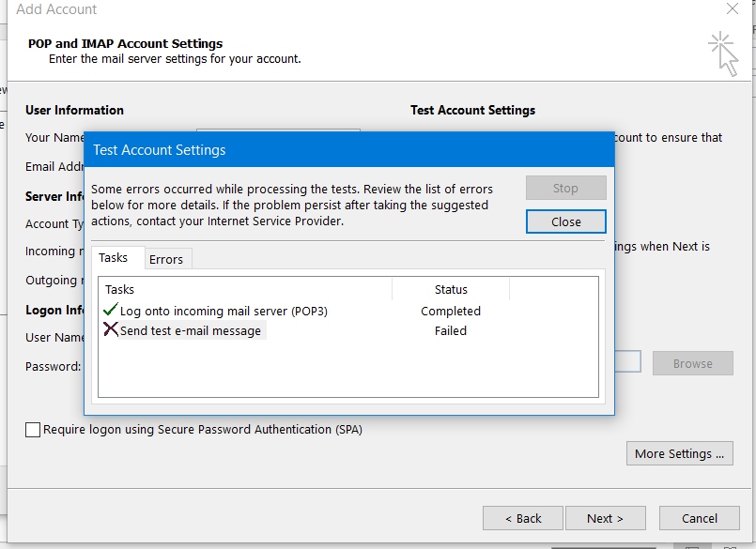The image size is (756, 549).
Task: Click the green checkmark beside POP3 logon task
Action: [111, 311]
